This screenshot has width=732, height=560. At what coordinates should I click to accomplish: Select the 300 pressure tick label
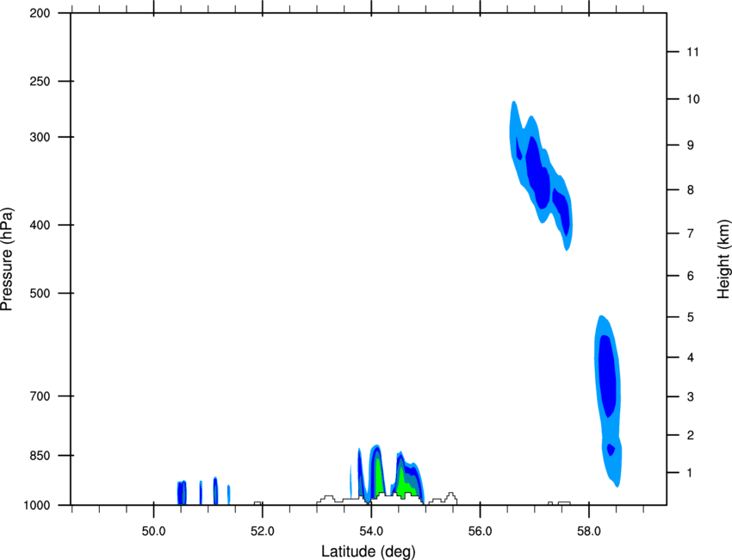click(40, 137)
